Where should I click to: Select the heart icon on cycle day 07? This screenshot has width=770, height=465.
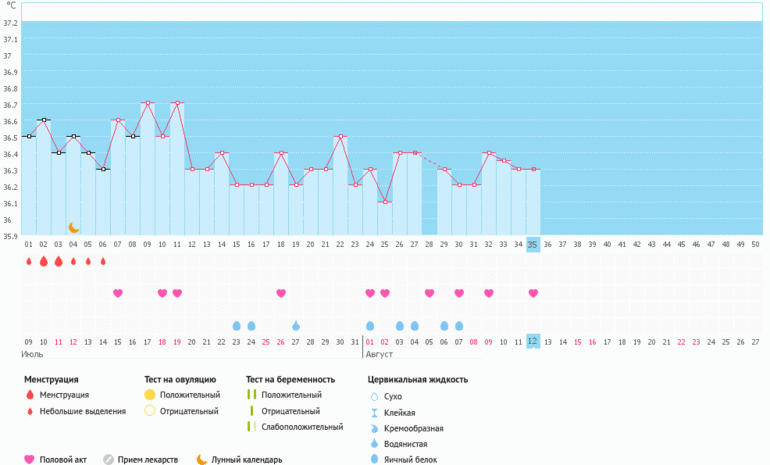point(118,293)
